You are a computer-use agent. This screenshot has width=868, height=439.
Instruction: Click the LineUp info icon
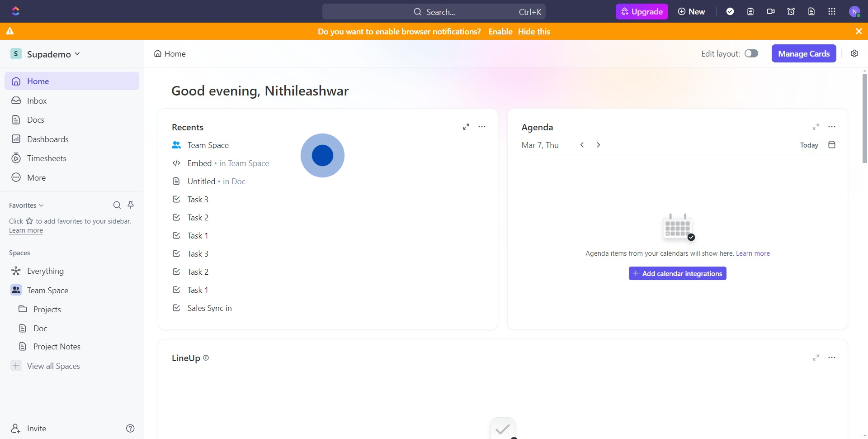206,358
